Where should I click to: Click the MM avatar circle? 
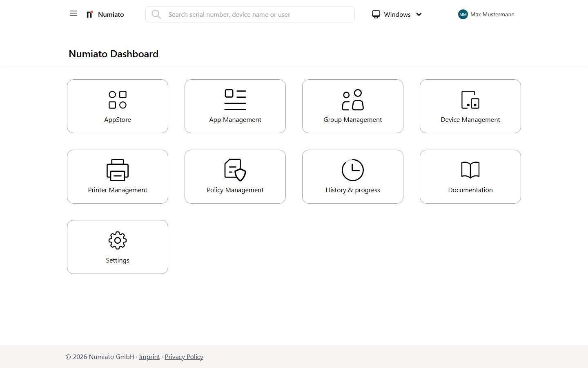pyautogui.click(x=463, y=14)
